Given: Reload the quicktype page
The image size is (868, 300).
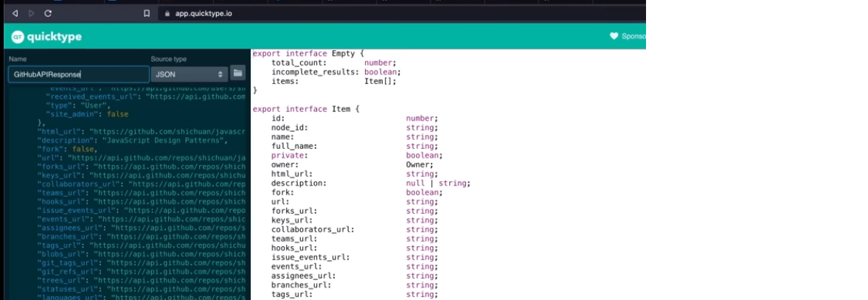Looking at the screenshot, I should pyautogui.click(x=48, y=13).
